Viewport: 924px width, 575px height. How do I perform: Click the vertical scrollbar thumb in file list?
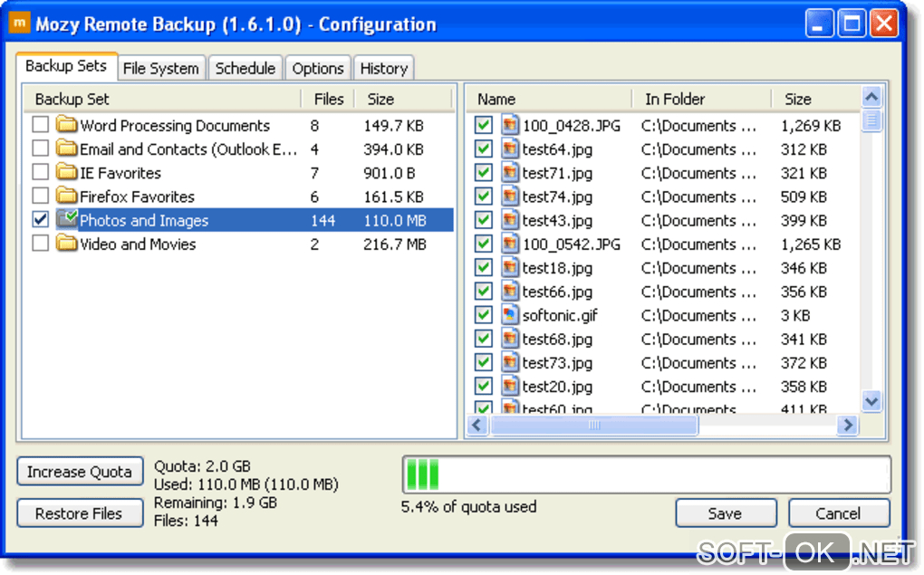871,120
